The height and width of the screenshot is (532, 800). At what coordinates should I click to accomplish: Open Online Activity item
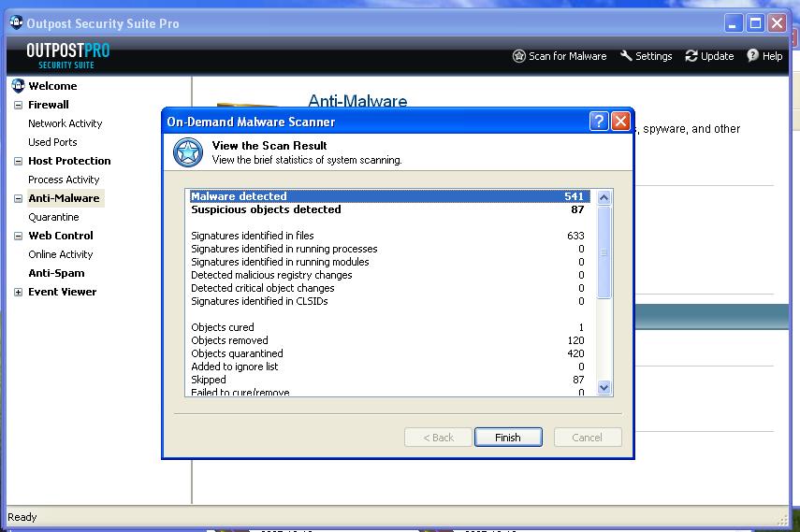[60, 254]
